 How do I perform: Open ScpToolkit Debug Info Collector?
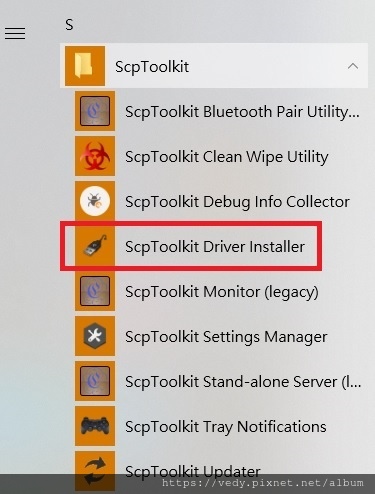point(237,202)
